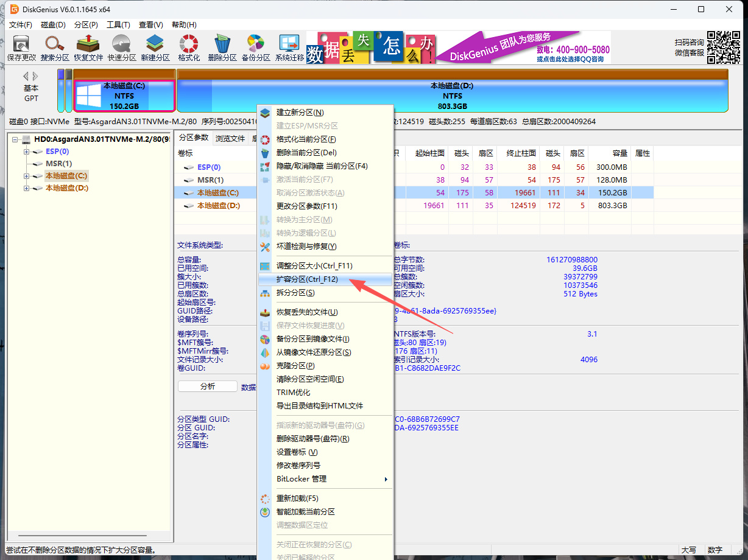Expand 本地磁盘(C:) node in tree
Screen dimensions: 748x560
tap(27, 176)
